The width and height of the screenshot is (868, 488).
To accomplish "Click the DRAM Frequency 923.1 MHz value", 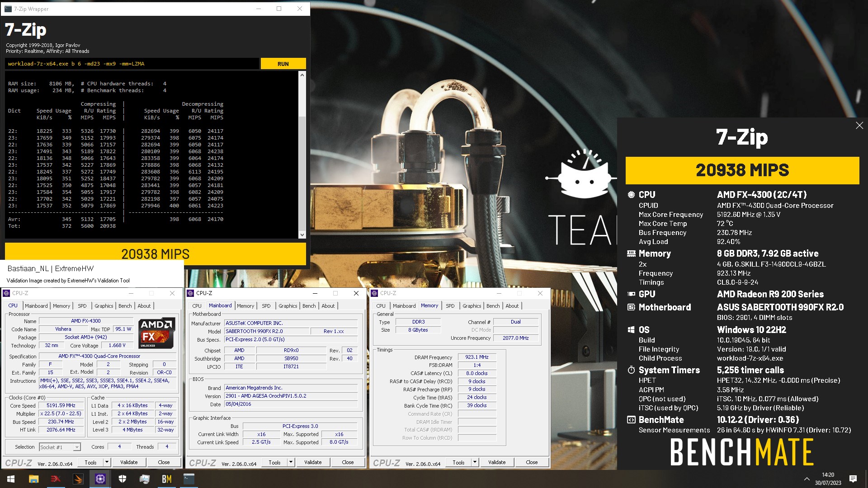I will point(477,357).
